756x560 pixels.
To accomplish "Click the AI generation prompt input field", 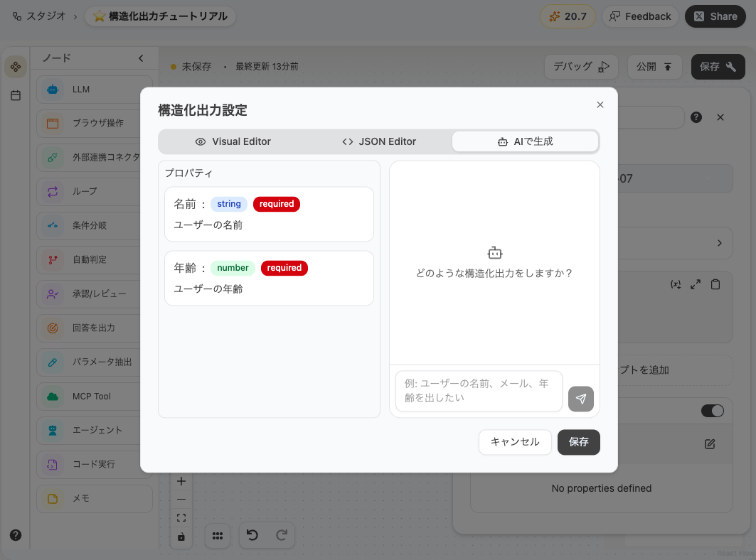I will pos(478,392).
